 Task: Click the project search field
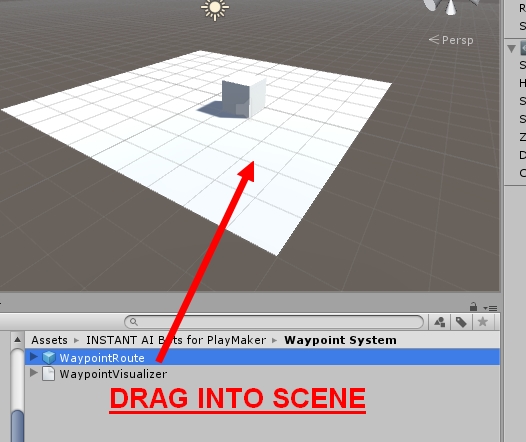(x=274, y=322)
